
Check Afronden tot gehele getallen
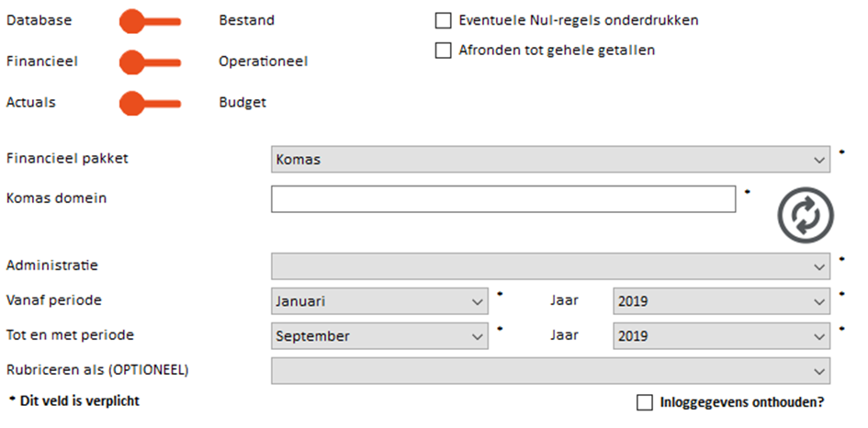(x=443, y=51)
